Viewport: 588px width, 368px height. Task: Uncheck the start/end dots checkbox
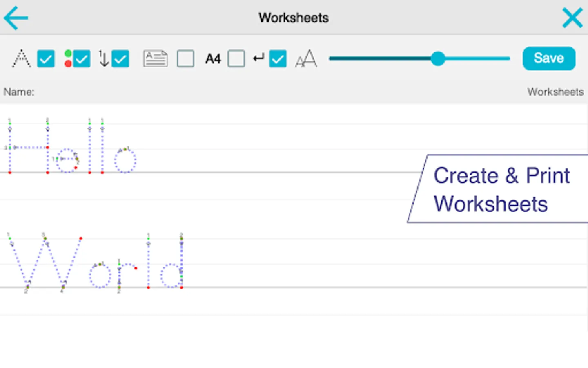tap(82, 58)
